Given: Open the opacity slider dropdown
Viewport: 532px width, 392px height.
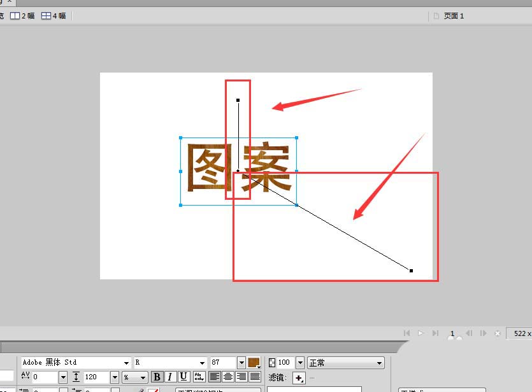Looking at the screenshot, I should 300,363.
